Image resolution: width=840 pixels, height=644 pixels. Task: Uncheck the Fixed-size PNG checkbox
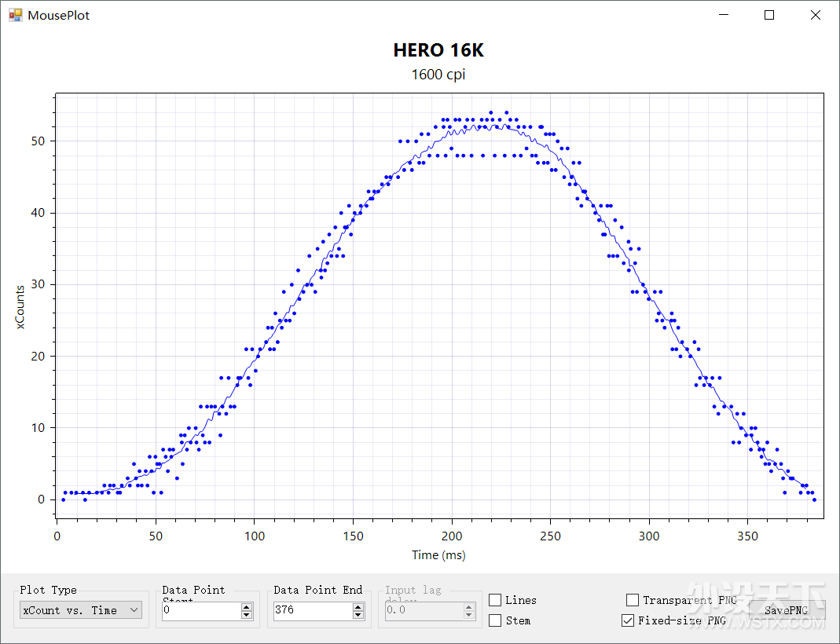627,620
